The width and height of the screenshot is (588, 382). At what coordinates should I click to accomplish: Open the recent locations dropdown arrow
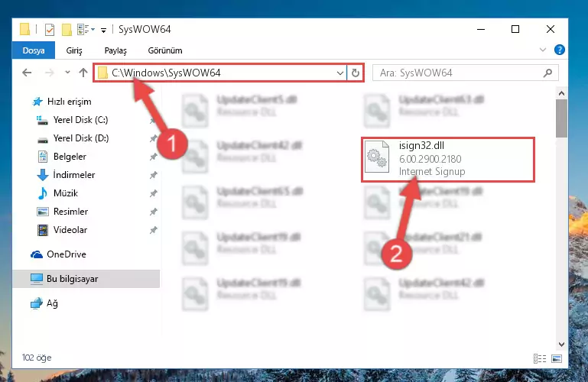pyautogui.click(x=67, y=73)
